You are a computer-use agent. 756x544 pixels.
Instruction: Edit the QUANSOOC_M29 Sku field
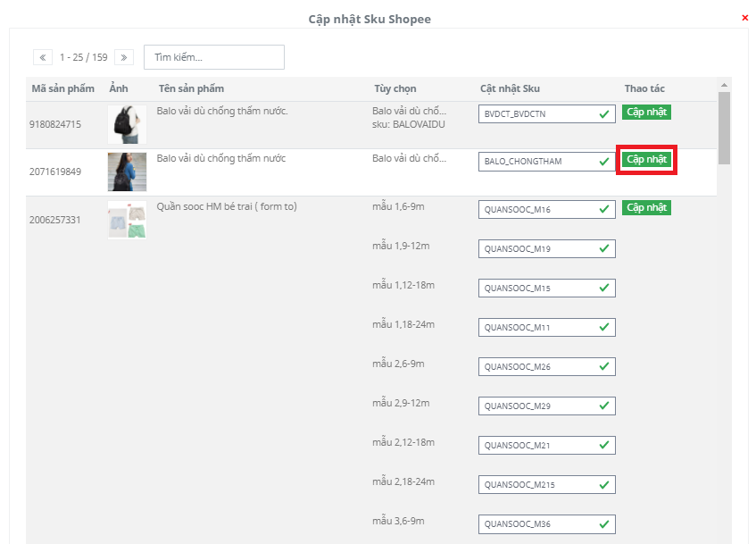536,406
